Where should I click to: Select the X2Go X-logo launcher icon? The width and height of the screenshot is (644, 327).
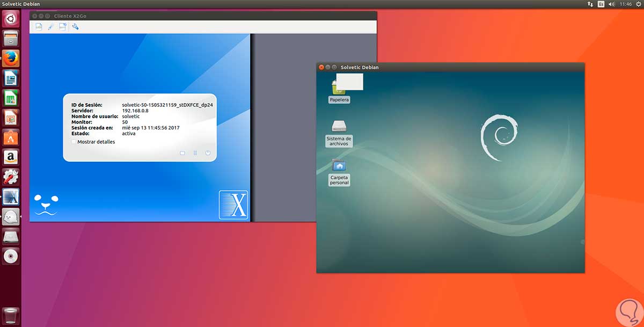point(11,197)
